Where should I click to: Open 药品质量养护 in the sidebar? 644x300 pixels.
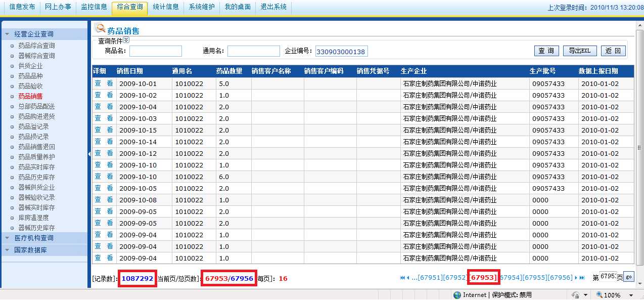[36, 157]
